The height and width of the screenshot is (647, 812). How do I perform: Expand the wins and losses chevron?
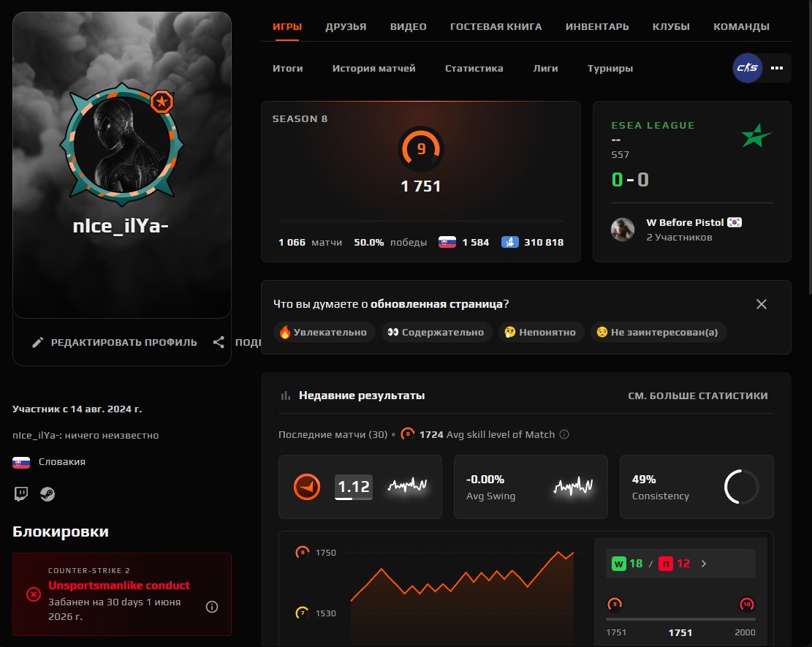pos(704,564)
